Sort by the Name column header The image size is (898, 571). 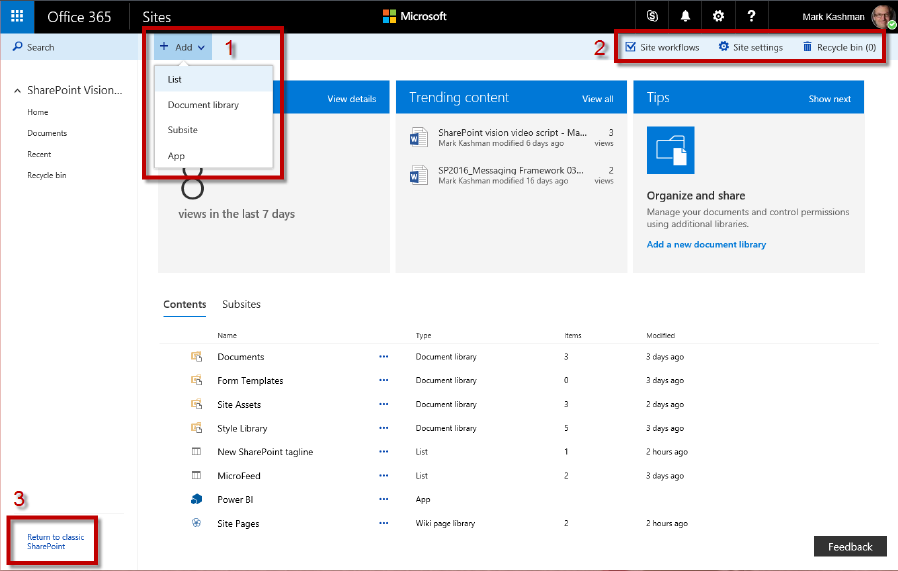pos(227,336)
